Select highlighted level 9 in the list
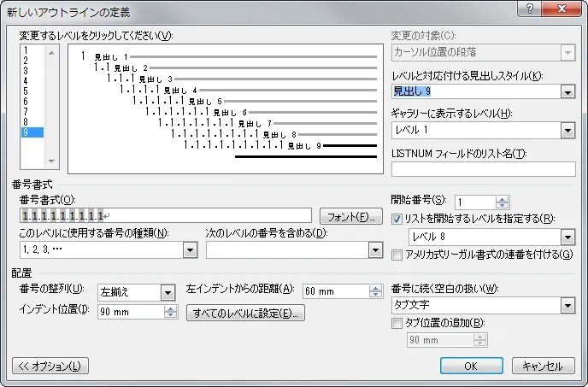The height and width of the screenshot is (387, 588). coord(32,132)
